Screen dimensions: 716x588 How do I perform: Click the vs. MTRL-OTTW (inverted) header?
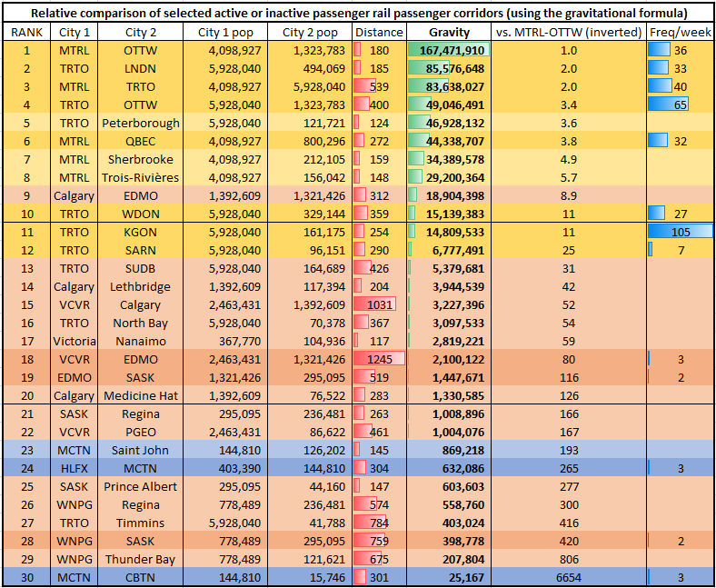569,32
